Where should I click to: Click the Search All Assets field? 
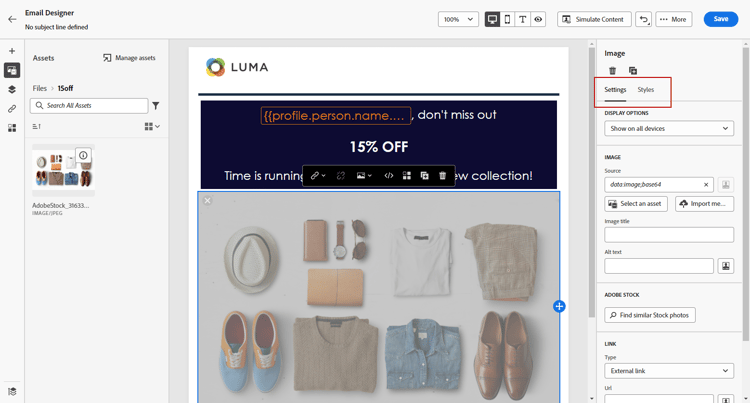pyautogui.click(x=89, y=106)
